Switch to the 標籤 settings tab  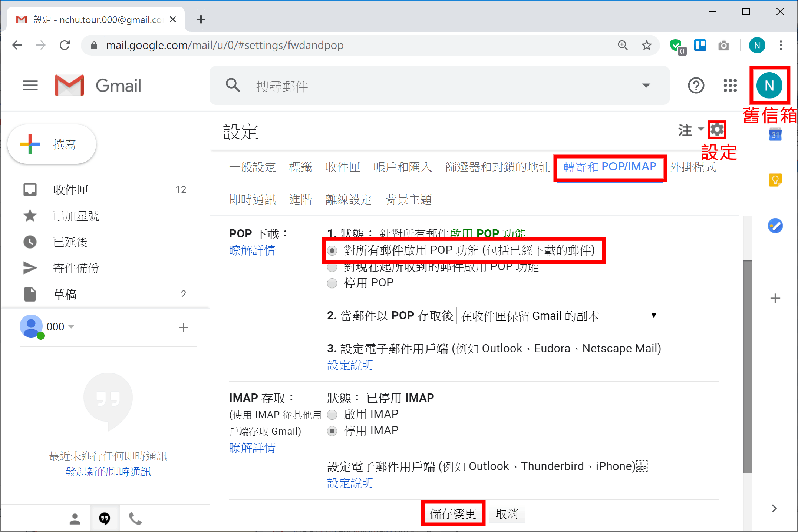(x=300, y=167)
